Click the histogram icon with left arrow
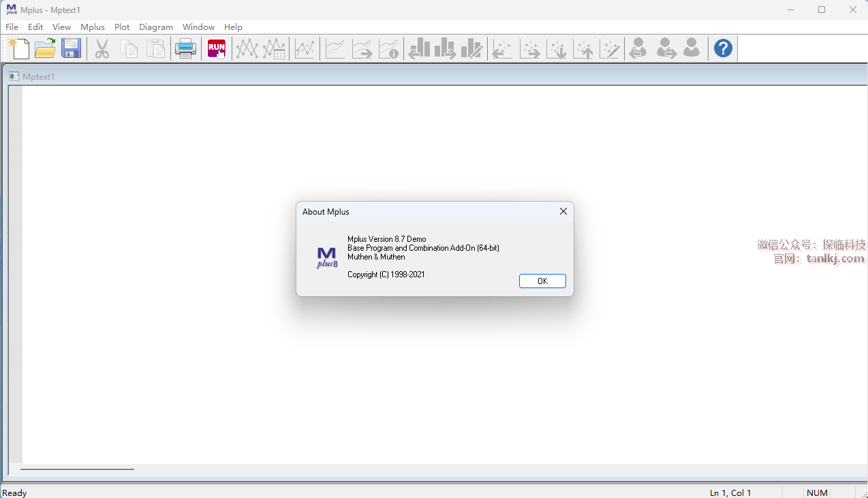The height and width of the screenshot is (498, 868). (x=419, y=48)
